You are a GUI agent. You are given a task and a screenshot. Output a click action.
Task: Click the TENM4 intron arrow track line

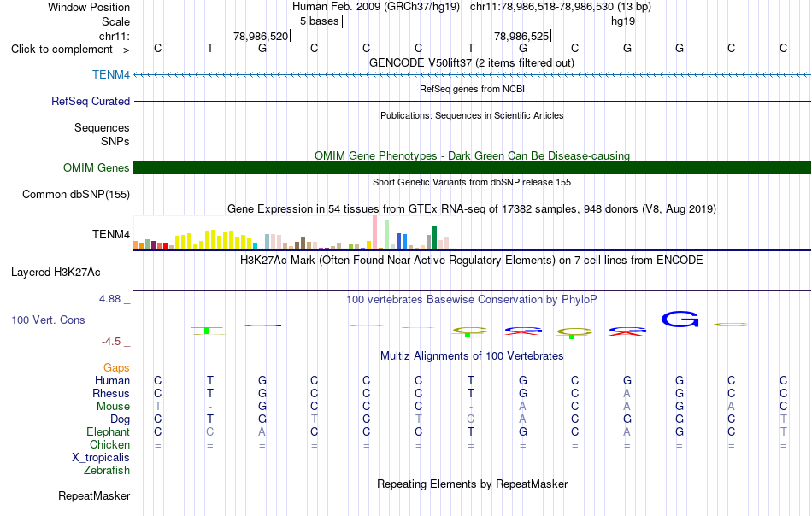pyautogui.click(x=472, y=75)
